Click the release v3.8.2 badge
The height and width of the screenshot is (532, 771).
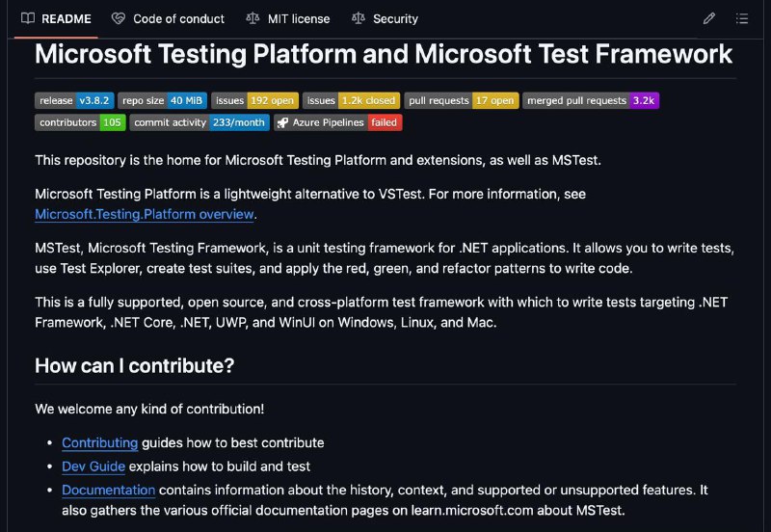click(x=74, y=101)
